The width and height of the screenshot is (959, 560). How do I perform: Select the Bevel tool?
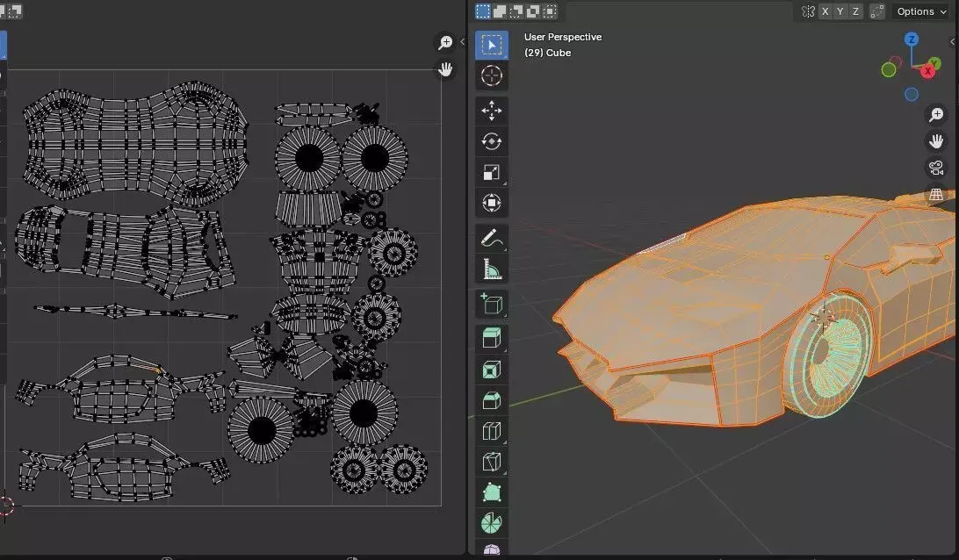point(492,400)
